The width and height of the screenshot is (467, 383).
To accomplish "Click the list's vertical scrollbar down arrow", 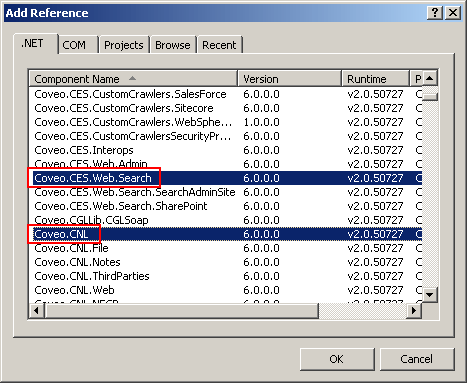I will 430,295.
